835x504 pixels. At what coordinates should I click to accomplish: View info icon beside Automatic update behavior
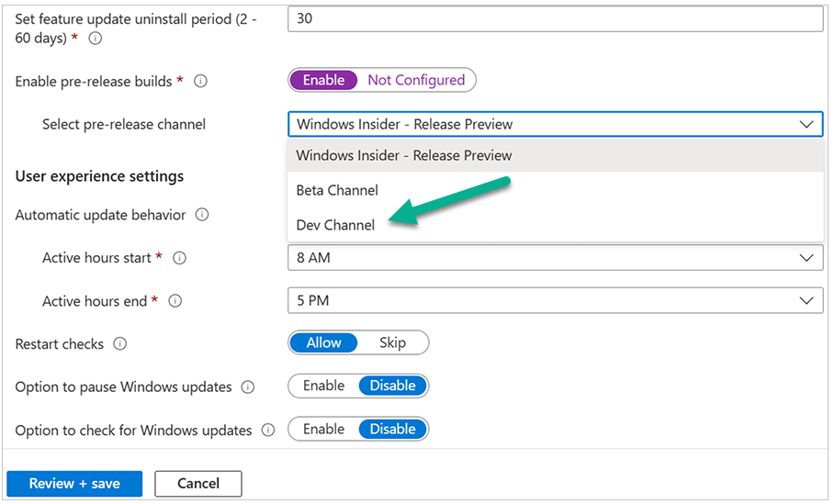coord(202,215)
